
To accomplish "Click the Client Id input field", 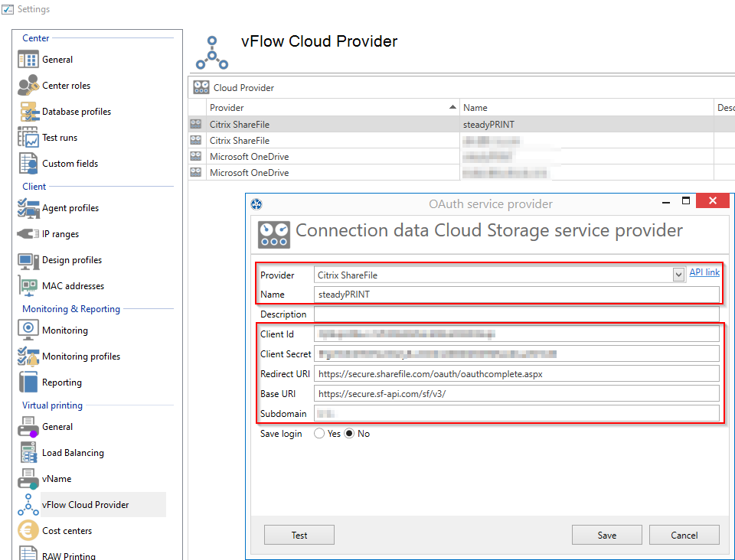I will [x=517, y=334].
